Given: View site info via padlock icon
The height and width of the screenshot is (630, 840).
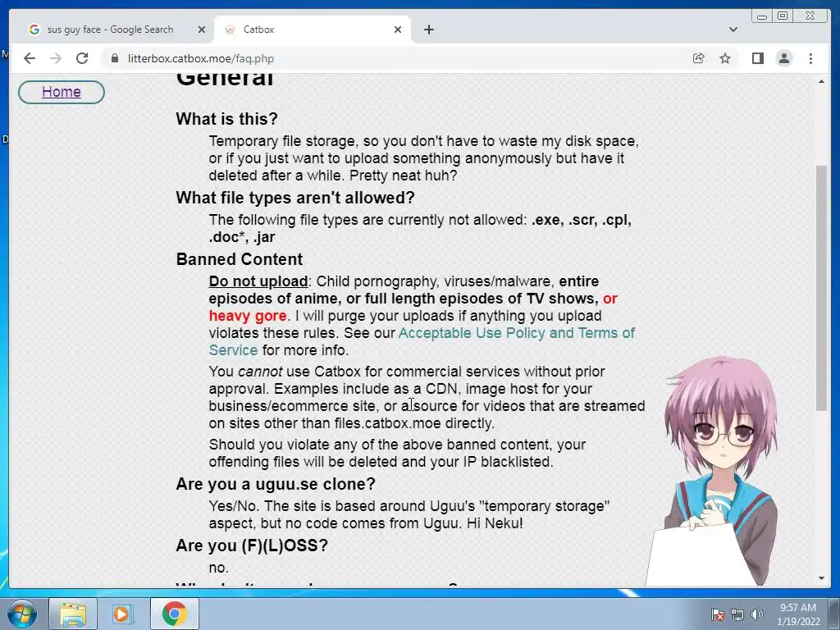Looking at the screenshot, I should pos(114,58).
